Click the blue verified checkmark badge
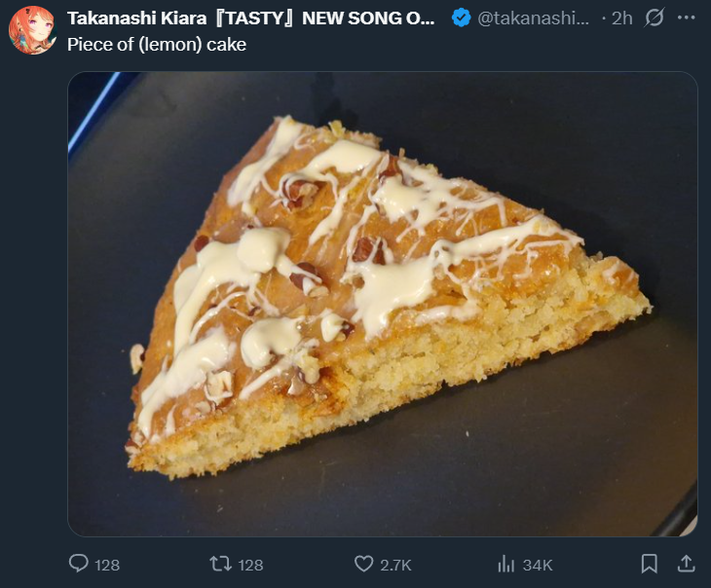Image resolution: width=711 pixels, height=588 pixels. 462,18
